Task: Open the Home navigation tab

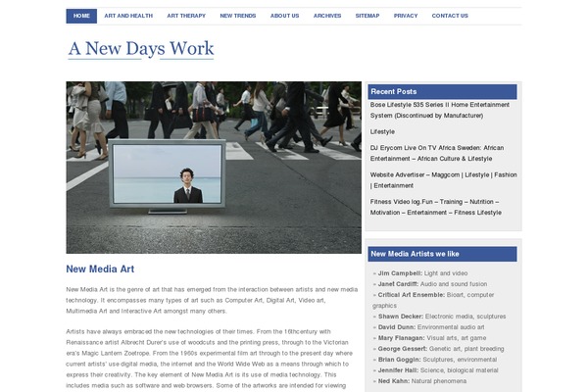Action: pos(81,16)
